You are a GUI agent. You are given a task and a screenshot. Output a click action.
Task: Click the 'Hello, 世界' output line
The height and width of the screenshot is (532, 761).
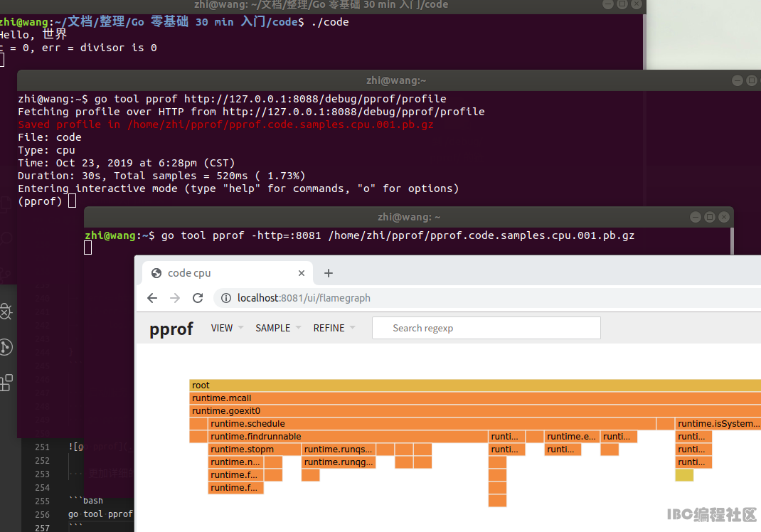click(x=33, y=34)
